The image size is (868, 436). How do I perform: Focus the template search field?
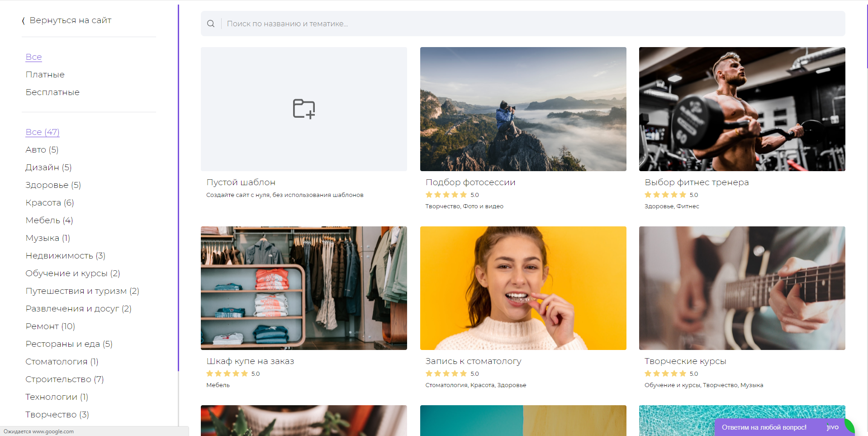pos(523,24)
